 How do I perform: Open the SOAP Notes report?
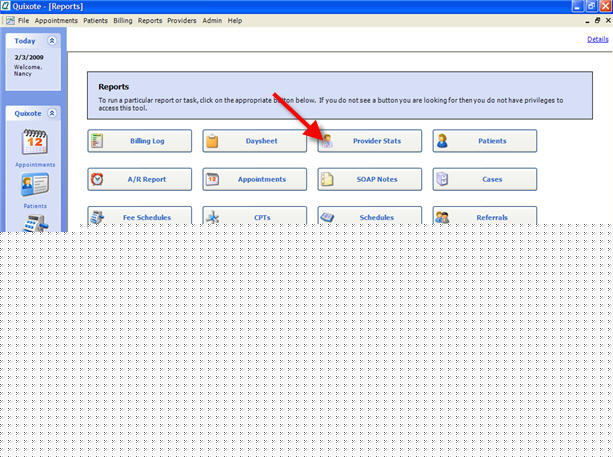(x=369, y=179)
